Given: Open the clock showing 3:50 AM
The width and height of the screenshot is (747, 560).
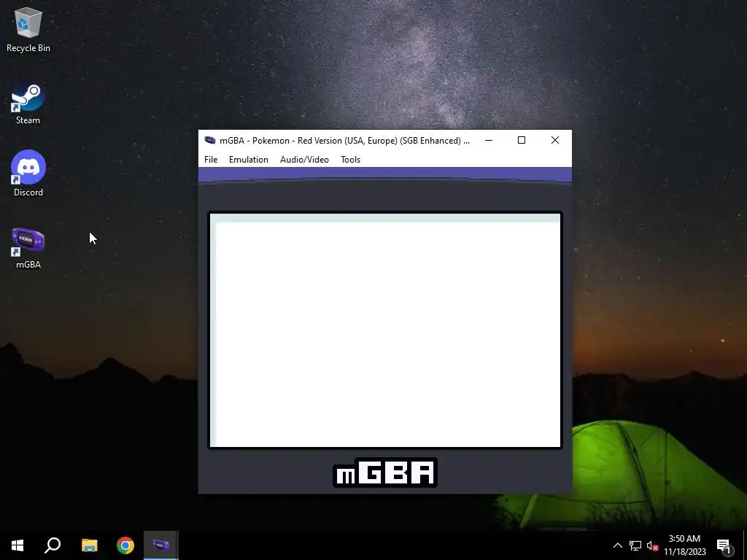Looking at the screenshot, I should tap(684, 545).
